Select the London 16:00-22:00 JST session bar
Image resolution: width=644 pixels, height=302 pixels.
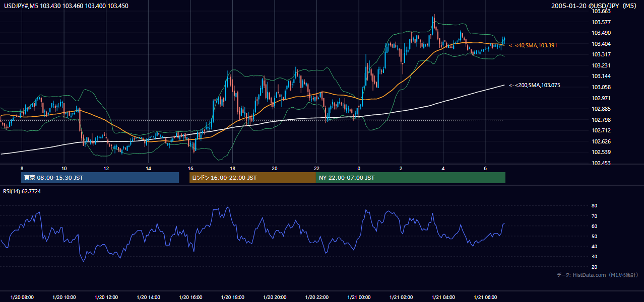(252, 178)
